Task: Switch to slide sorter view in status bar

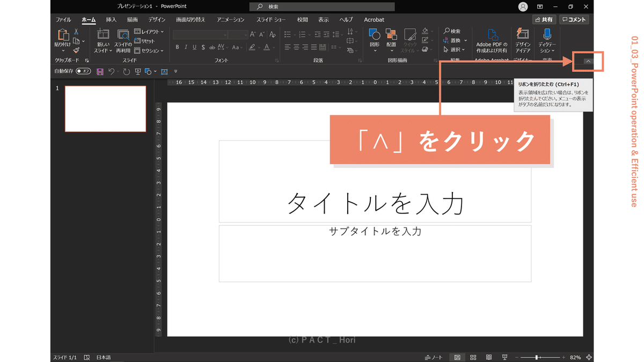Action: [473, 357]
